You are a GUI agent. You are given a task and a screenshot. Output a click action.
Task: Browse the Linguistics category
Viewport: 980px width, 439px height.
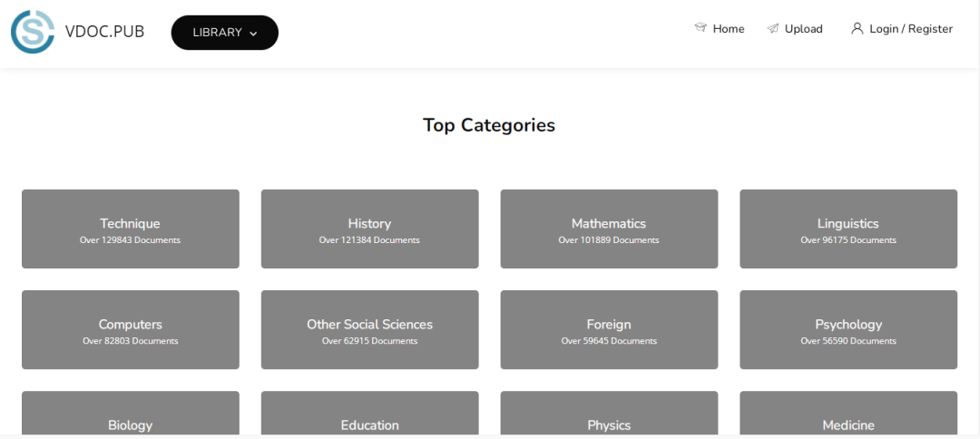point(848,229)
